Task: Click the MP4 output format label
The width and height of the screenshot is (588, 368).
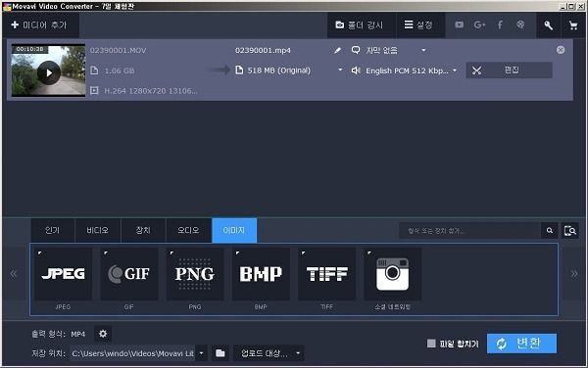Action: click(78, 334)
